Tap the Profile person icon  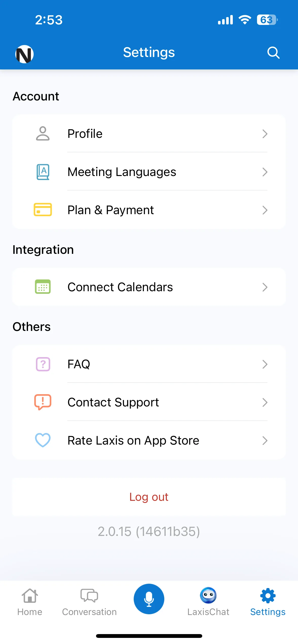tap(43, 134)
